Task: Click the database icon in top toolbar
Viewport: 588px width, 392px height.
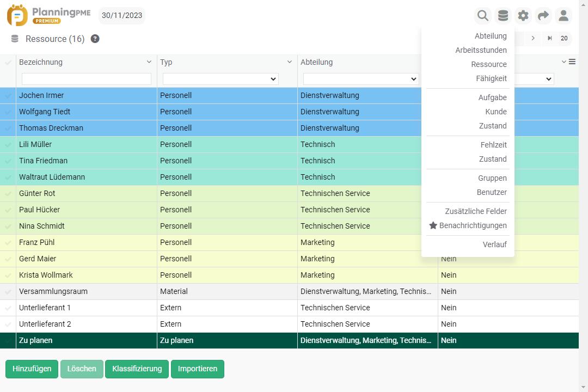Action: tap(503, 16)
